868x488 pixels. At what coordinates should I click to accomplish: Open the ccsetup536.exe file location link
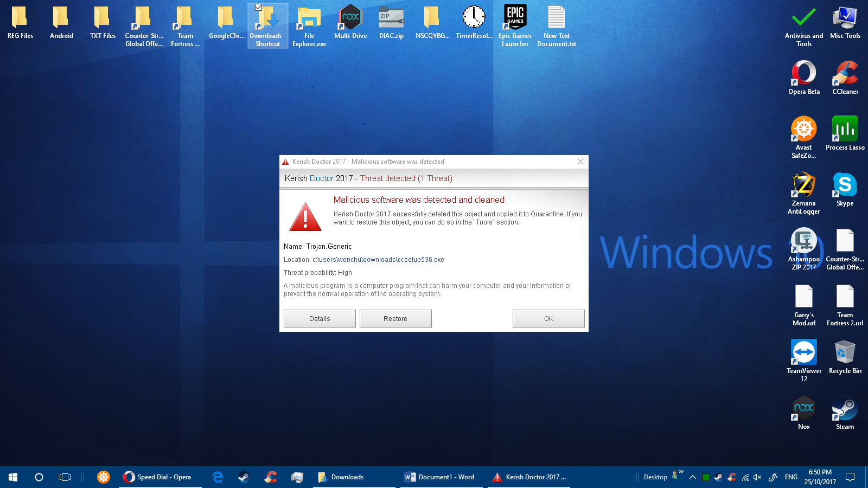click(x=378, y=260)
